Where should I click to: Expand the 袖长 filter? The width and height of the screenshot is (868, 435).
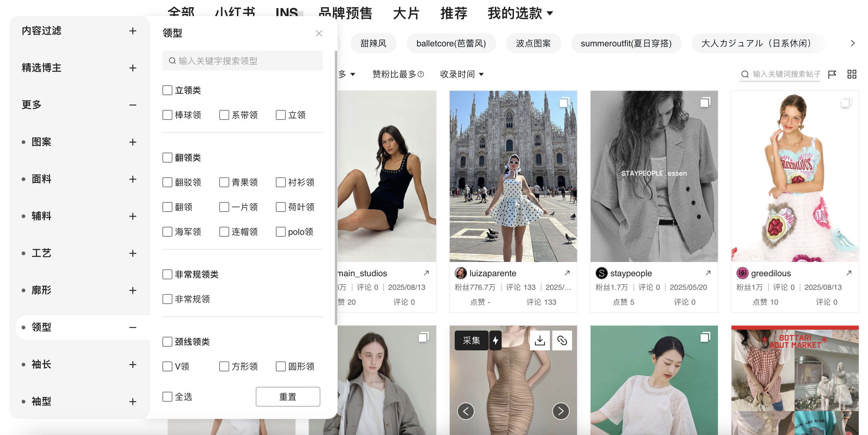[x=133, y=365]
